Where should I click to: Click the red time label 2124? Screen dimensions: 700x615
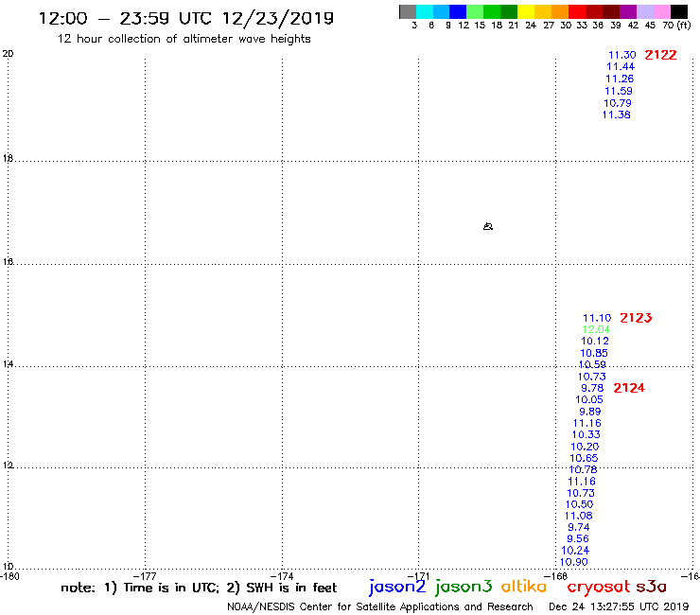(x=629, y=388)
